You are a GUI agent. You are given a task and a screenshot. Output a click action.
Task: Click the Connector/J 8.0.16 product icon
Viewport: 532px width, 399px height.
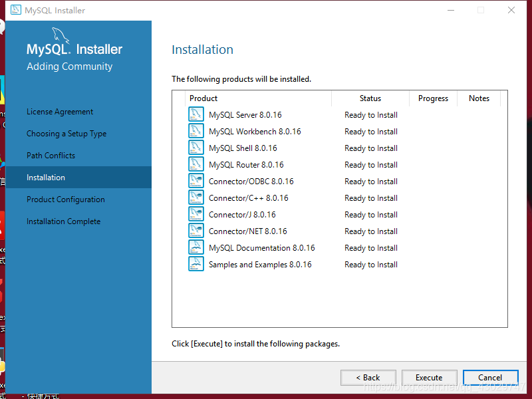click(196, 214)
